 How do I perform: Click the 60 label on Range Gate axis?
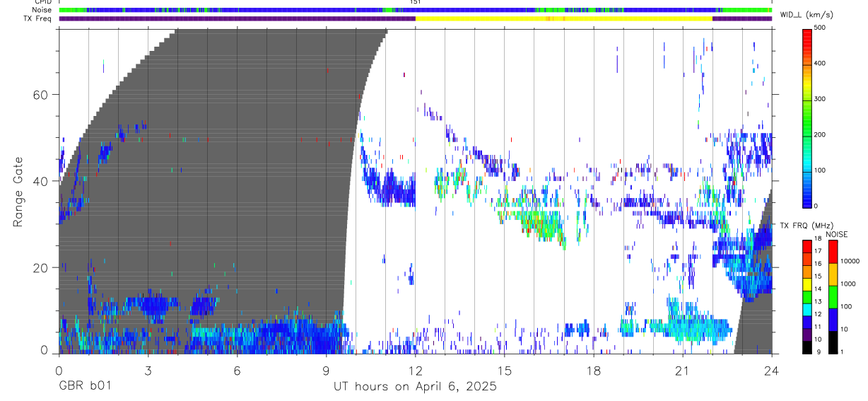pos(40,95)
